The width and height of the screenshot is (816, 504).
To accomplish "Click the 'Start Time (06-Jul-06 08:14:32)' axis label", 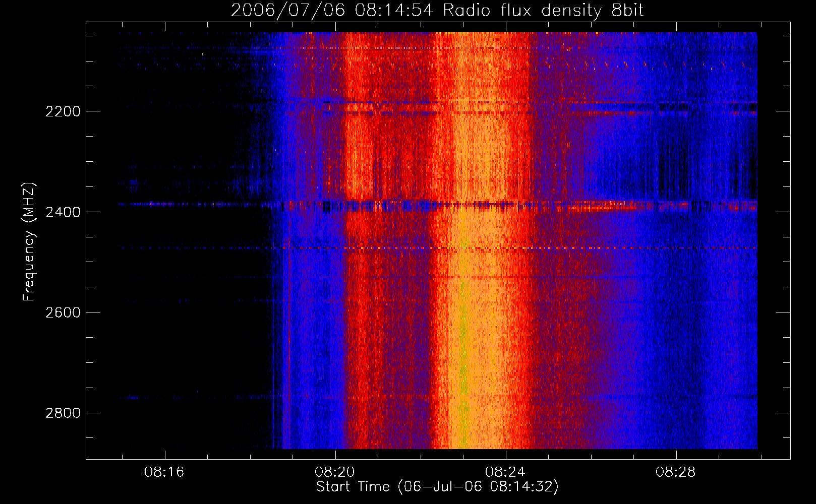I will (x=437, y=487).
